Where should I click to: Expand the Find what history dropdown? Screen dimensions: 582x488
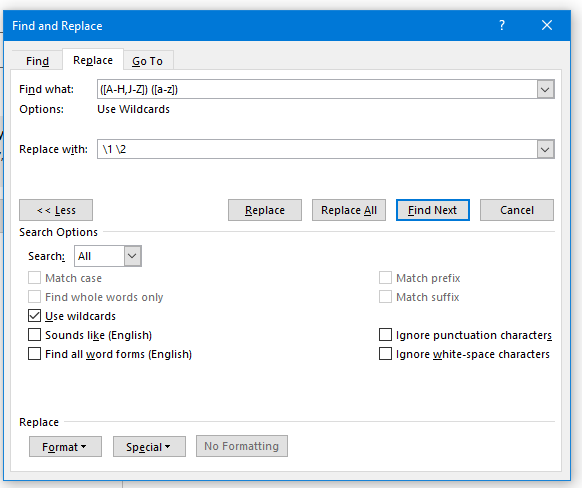tap(545, 89)
